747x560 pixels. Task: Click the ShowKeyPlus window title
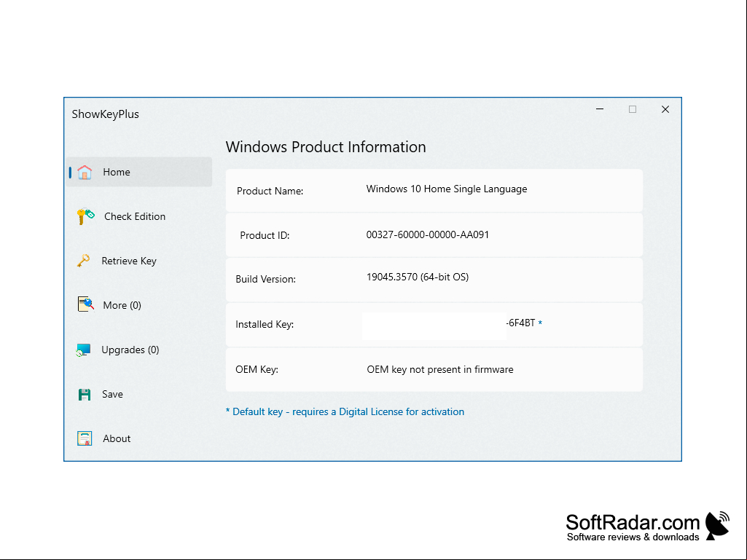pos(105,114)
